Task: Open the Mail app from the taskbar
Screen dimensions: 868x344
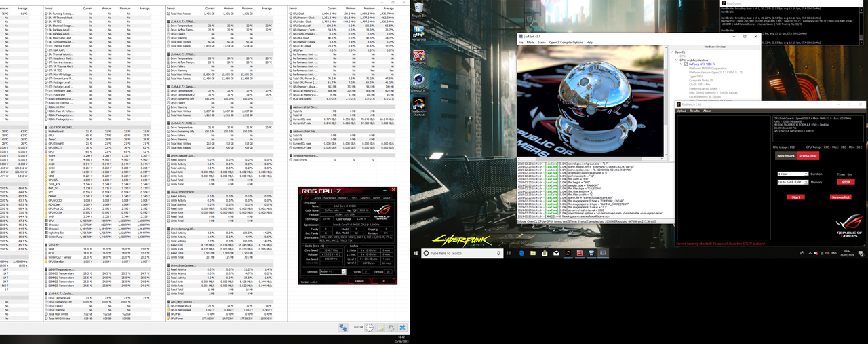Action: [556, 253]
